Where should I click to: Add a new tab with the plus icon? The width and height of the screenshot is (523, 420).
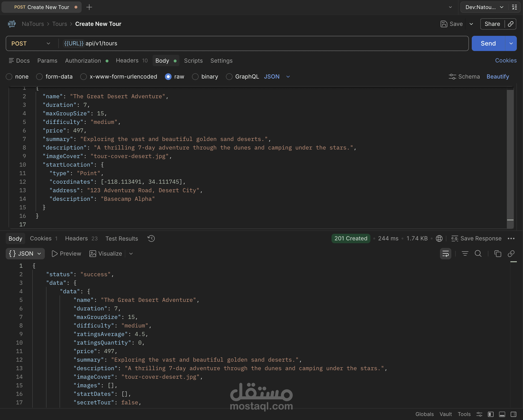tap(89, 7)
